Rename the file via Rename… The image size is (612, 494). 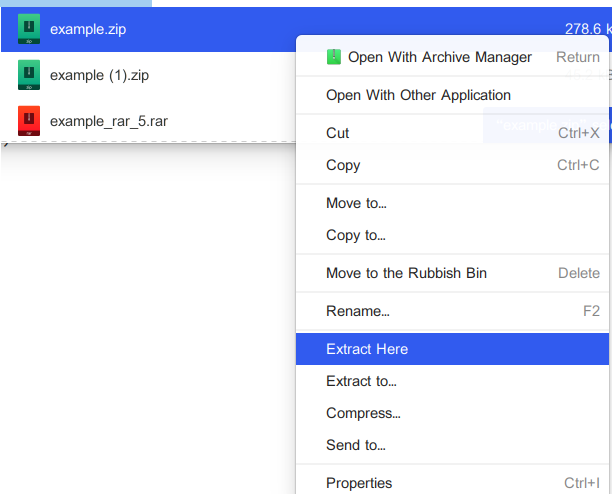[x=358, y=311]
